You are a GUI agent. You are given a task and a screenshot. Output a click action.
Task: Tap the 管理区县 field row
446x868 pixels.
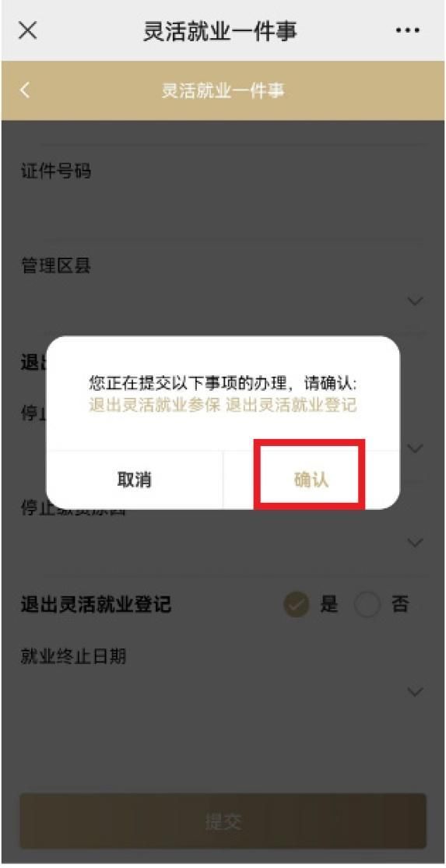(x=223, y=285)
